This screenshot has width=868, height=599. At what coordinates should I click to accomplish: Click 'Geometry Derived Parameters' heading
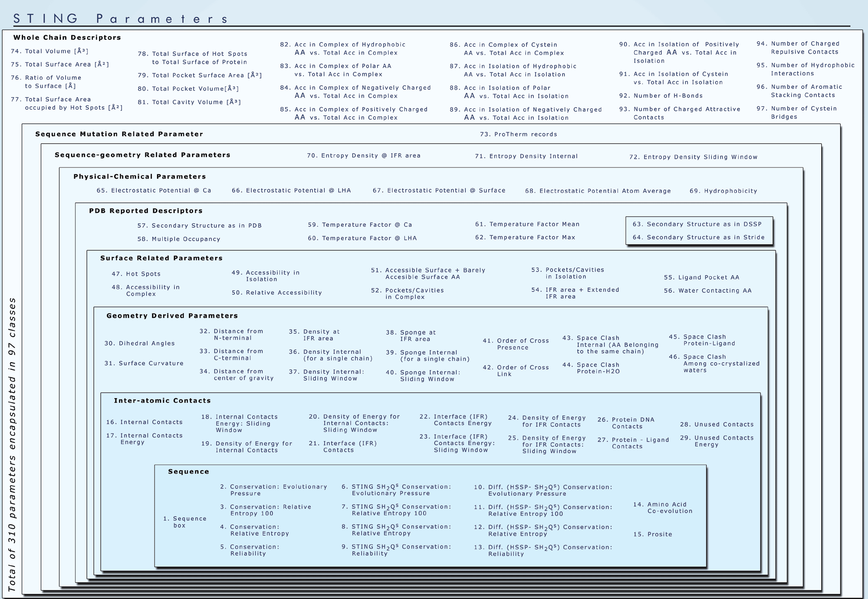(172, 315)
